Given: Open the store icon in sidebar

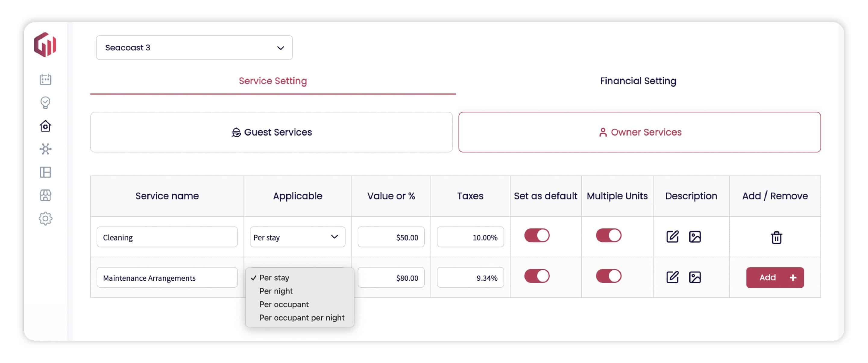Looking at the screenshot, I should 46,195.
